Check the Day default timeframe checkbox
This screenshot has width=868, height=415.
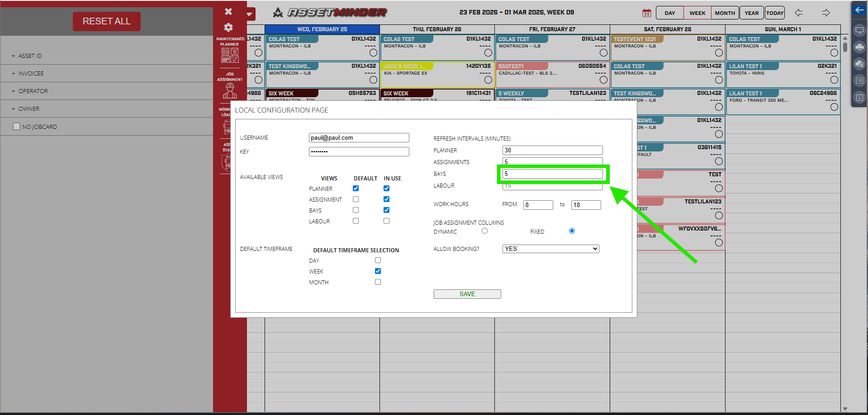(x=378, y=260)
